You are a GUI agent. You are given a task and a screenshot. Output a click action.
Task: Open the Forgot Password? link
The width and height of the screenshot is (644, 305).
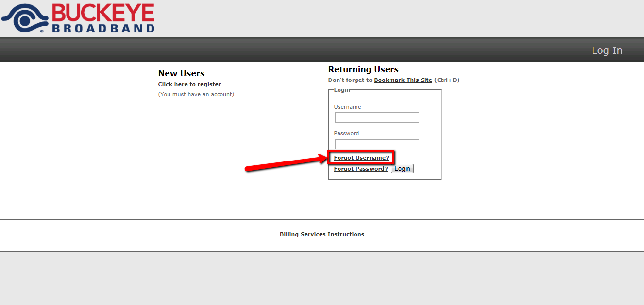point(361,169)
